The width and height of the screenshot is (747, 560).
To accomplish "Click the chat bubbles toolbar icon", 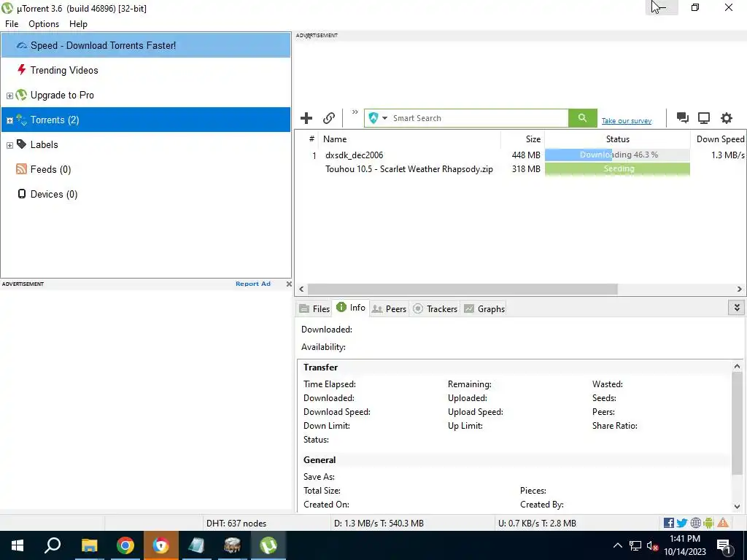I will [682, 118].
